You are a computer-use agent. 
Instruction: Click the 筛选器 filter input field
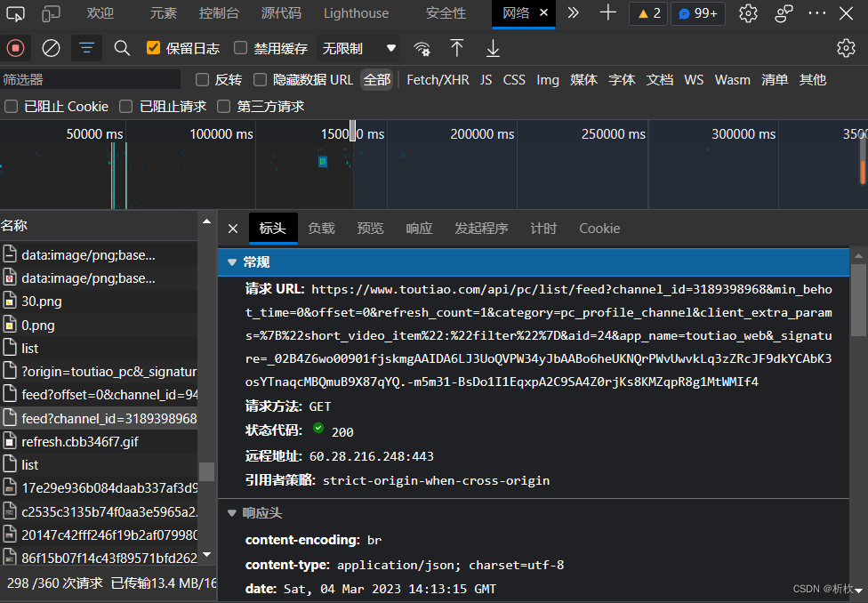coord(90,80)
